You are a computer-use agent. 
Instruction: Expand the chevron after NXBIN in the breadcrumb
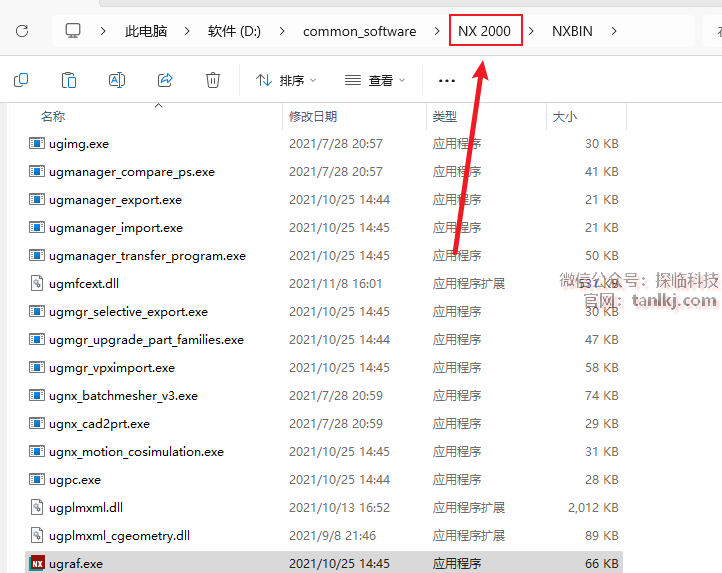(614, 31)
